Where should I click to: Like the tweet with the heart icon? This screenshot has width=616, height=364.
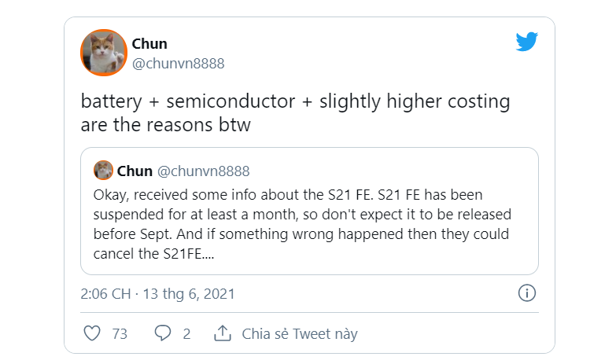(x=92, y=333)
